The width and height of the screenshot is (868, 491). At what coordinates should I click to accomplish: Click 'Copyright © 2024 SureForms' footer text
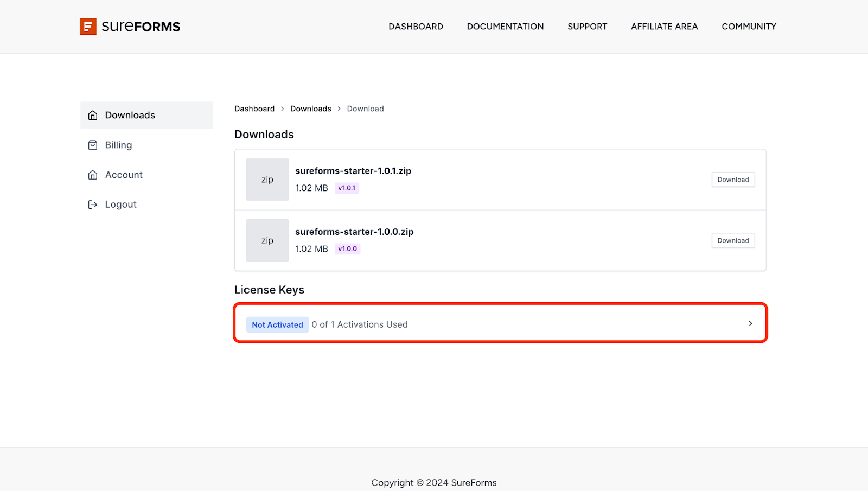tap(434, 483)
